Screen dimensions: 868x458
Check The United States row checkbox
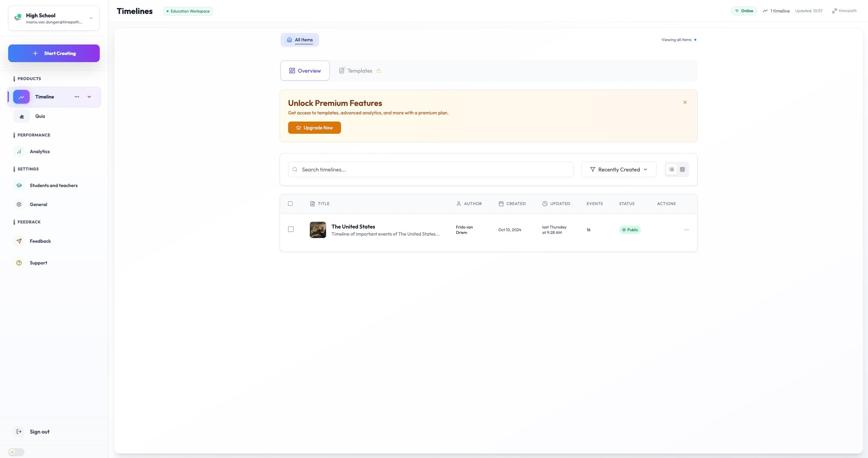coord(291,229)
